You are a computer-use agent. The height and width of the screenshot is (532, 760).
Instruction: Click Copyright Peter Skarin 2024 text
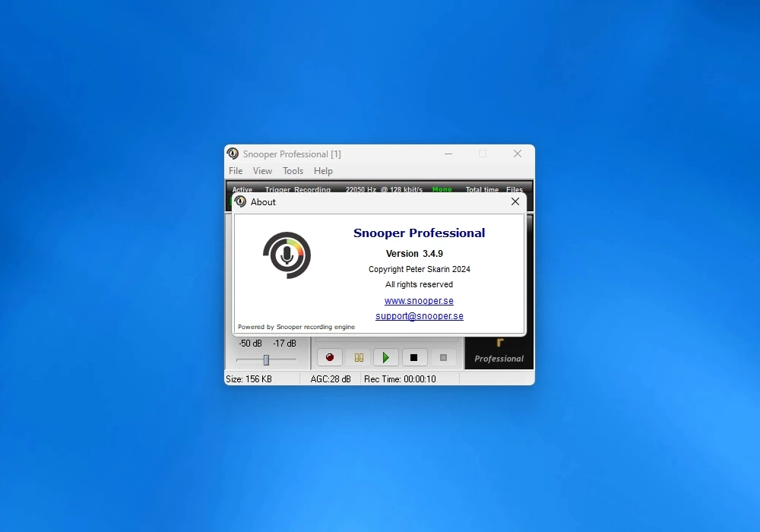[x=420, y=269]
